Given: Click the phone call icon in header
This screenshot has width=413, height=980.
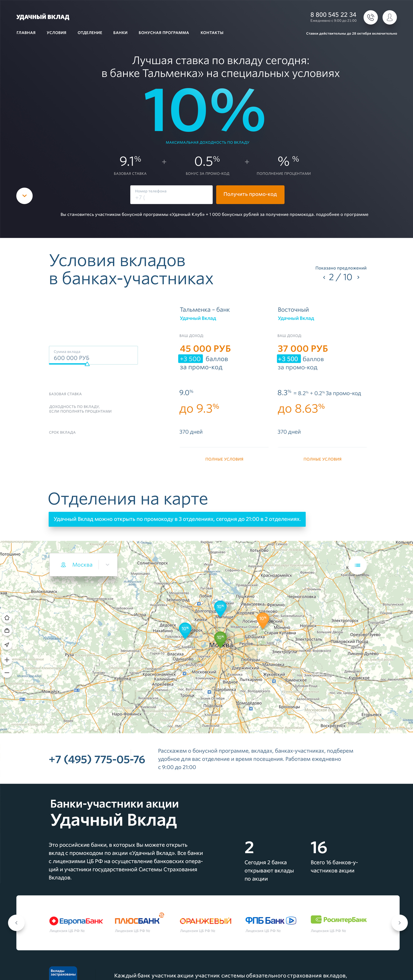Looking at the screenshot, I should click(x=370, y=17).
